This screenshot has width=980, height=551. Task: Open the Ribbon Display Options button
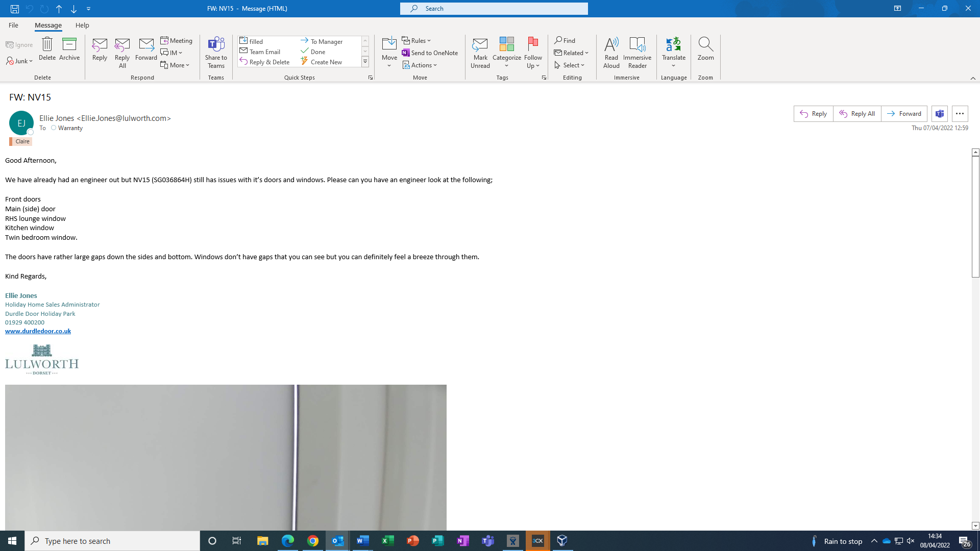(x=897, y=9)
